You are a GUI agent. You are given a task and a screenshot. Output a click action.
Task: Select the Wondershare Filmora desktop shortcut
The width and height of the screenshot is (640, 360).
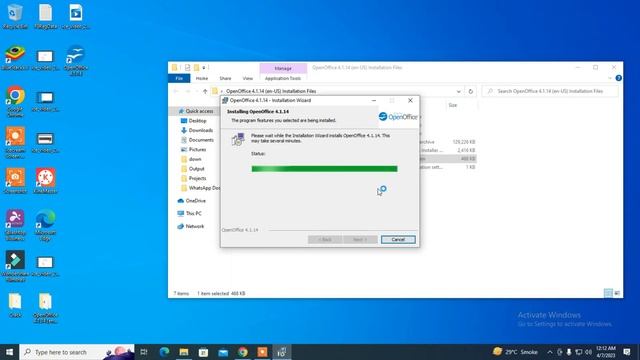[15, 266]
